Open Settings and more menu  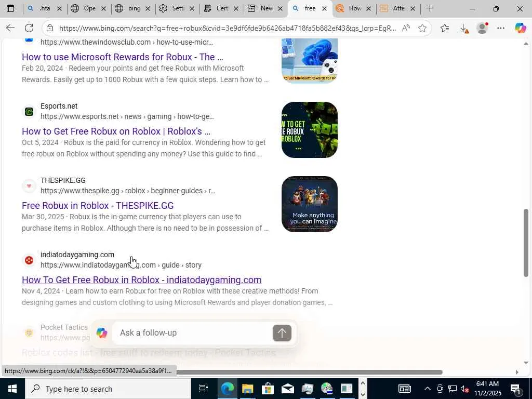pyautogui.click(x=501, y=28)
